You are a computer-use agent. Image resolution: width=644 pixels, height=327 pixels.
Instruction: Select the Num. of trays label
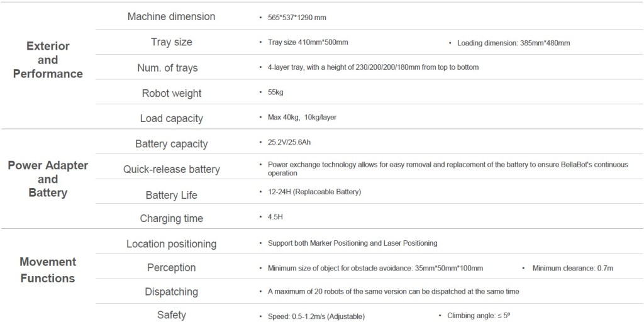pos(171,68)
